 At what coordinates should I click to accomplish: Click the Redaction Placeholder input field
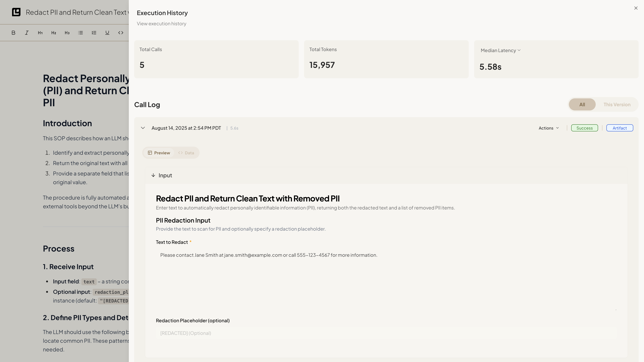tap(386, 333)
